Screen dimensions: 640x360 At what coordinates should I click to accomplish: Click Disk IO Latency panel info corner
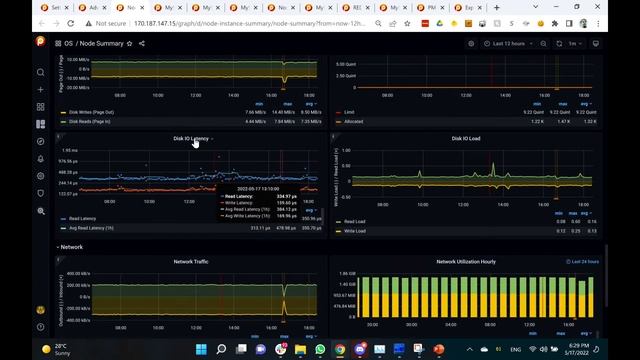pyautogui.click(x=58, y=136)
